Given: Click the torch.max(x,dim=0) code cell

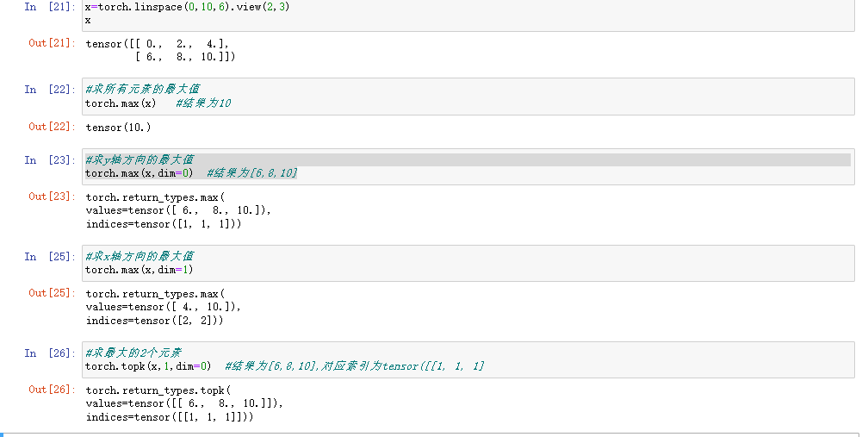Looking at the screenshot, I should pyautogui.click(x=468, y=166).
